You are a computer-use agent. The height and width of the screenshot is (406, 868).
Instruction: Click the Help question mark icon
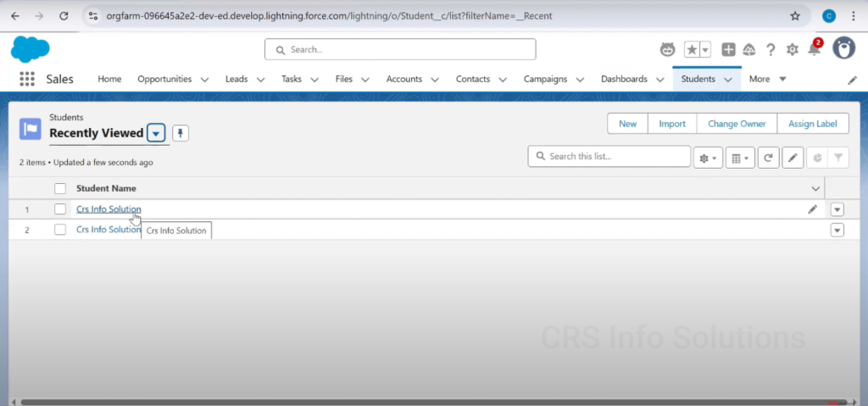[771, 50]
